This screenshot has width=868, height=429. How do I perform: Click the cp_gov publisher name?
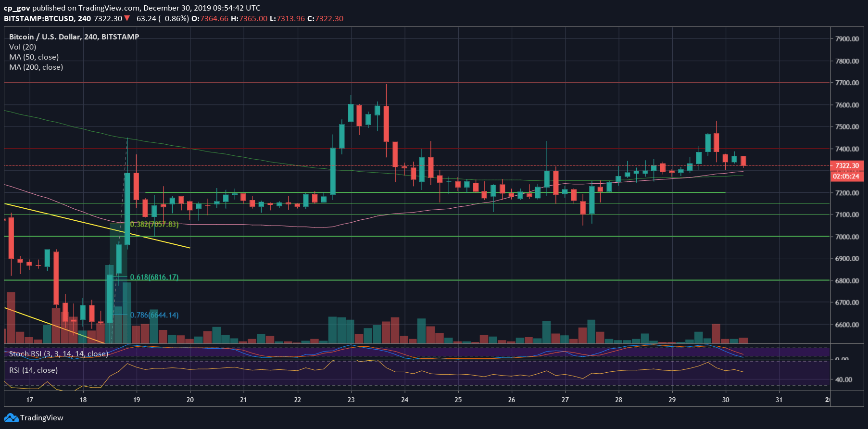[17, 8]
